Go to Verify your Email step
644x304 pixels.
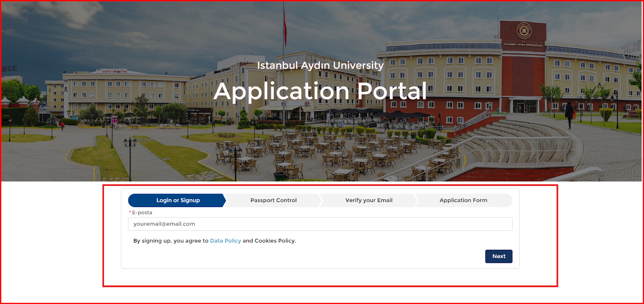coord(369,200)
